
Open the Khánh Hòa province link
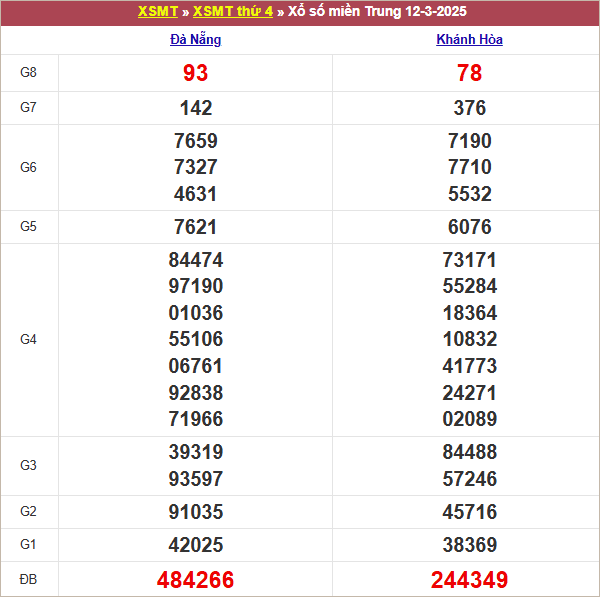pyautogui.click(x=469, y=39)
